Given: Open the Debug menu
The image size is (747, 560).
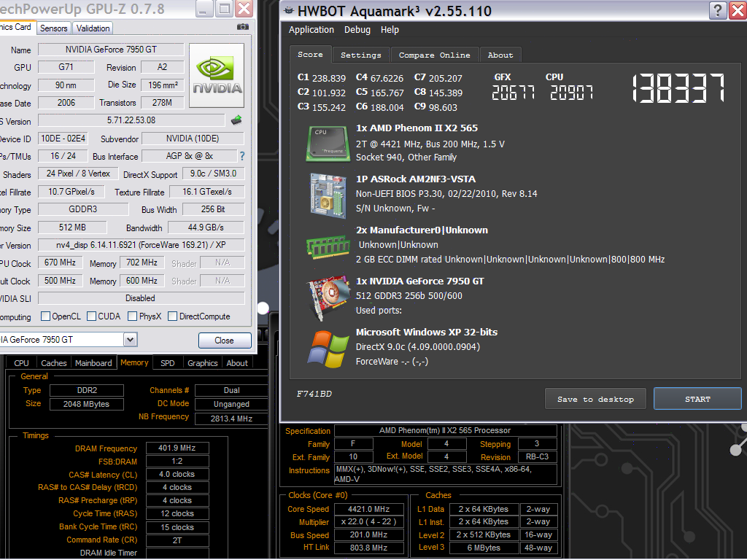Looking at the screenshot, I should (x=357, y=29).
